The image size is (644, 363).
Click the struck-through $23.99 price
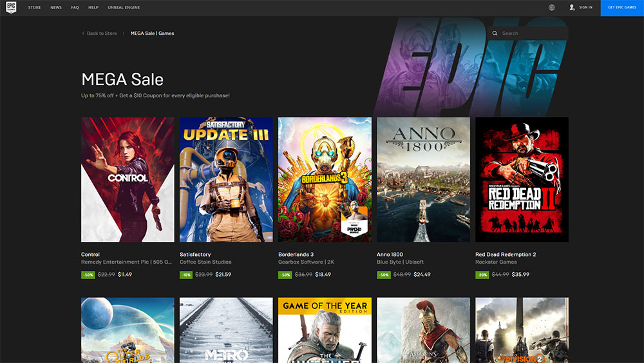pos(204,274)
